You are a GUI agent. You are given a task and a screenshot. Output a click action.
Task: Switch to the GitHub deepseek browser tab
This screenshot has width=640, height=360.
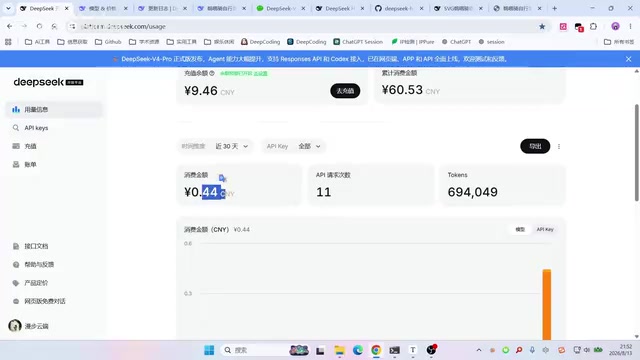[400, 8]
